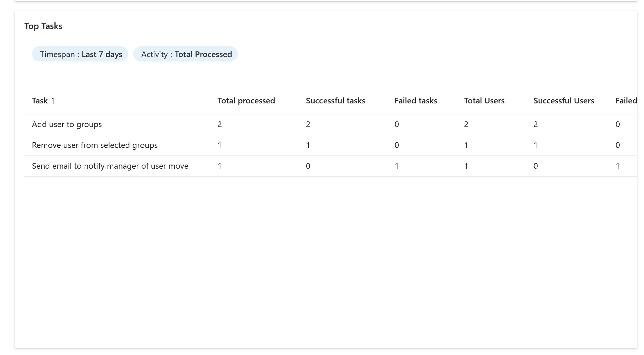The width and height of the screenshot is (644, 355).
Task: Sort by Total processed column
Action: 246,101
